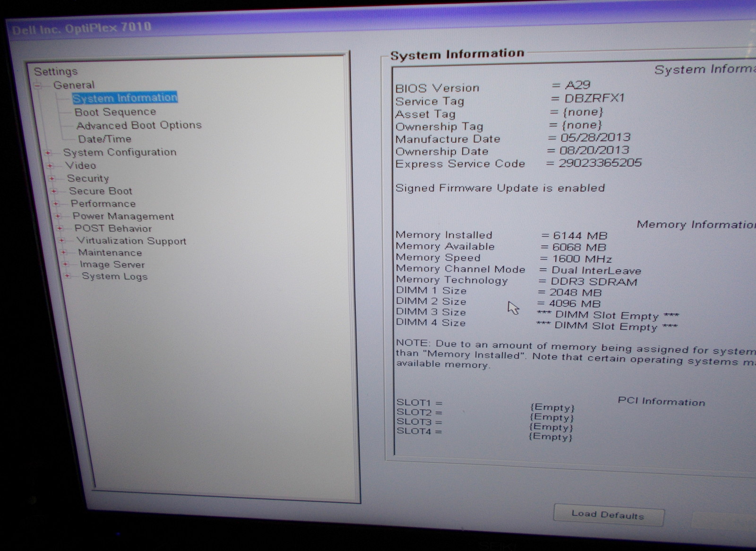
Task: Expand Virtualization Support plus icon
Action: click(x=61, y=241)
